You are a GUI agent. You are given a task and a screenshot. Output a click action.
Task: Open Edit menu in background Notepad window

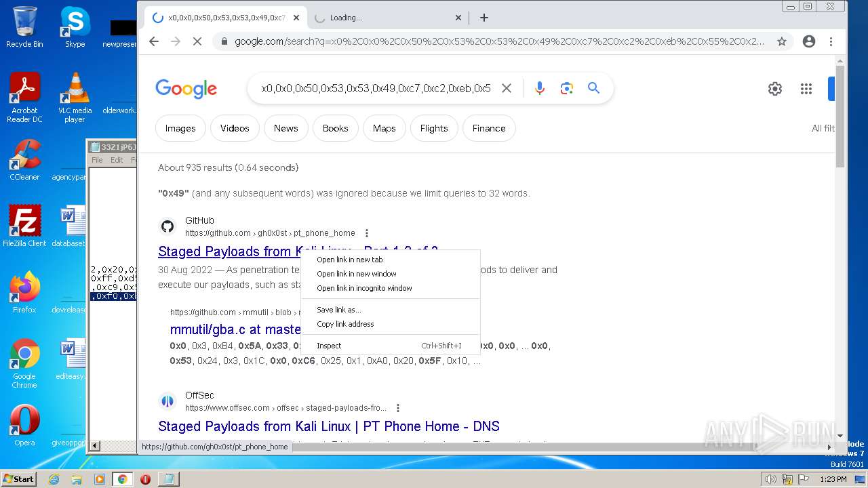117,160
